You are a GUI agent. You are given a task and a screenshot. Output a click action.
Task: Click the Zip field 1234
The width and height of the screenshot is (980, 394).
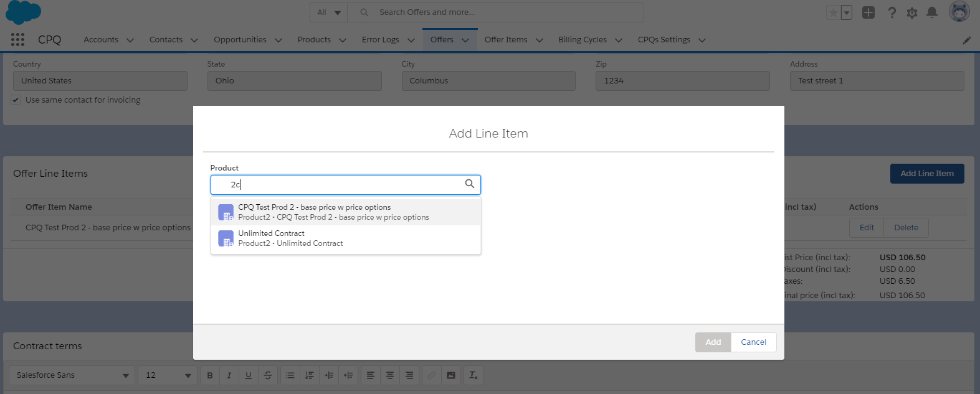coord(683,81)
